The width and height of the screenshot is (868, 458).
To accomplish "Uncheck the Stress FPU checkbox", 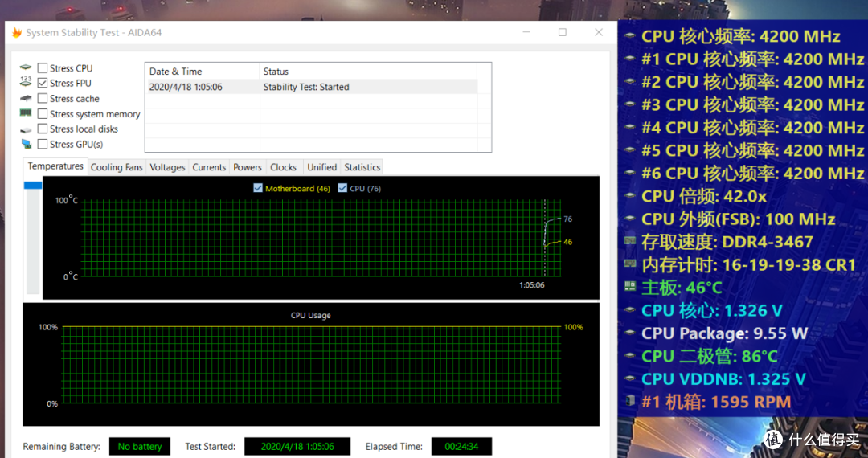I will point(42,83).
